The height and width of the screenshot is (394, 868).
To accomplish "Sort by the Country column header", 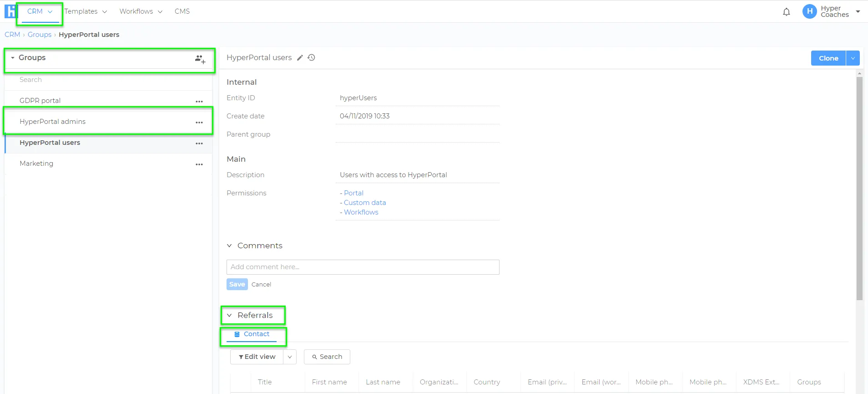I will (x=487, y=382).
